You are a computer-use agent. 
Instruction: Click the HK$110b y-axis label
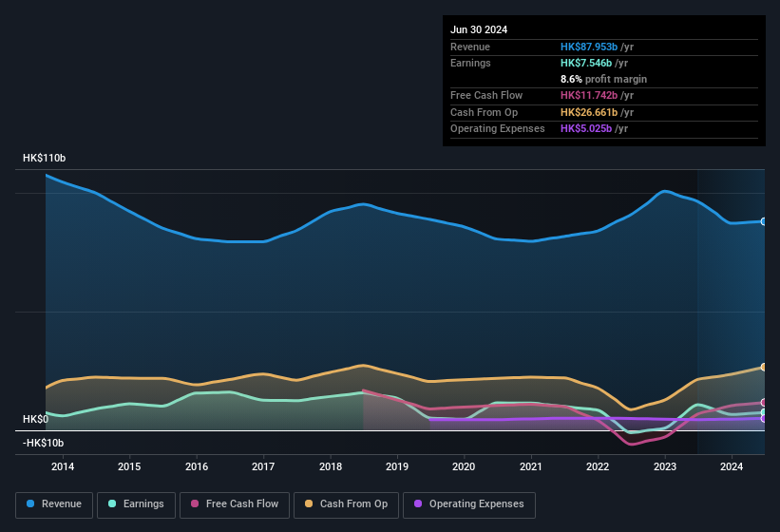[45, 158]
